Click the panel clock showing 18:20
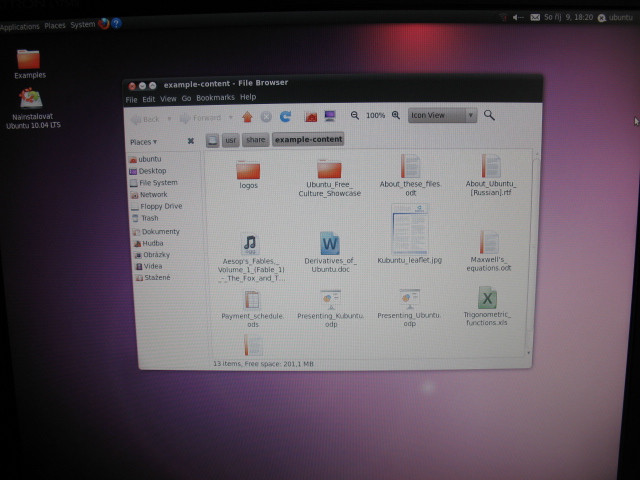 coord(568,17)
